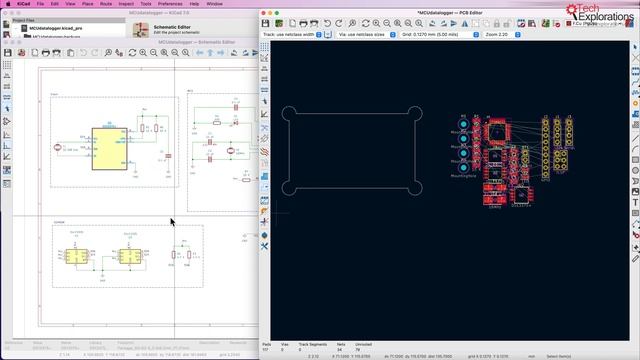Rotate selection counterclockwise in PCB Editor
The height and width of the screenshot is (360, 640).
coord(432,24)
